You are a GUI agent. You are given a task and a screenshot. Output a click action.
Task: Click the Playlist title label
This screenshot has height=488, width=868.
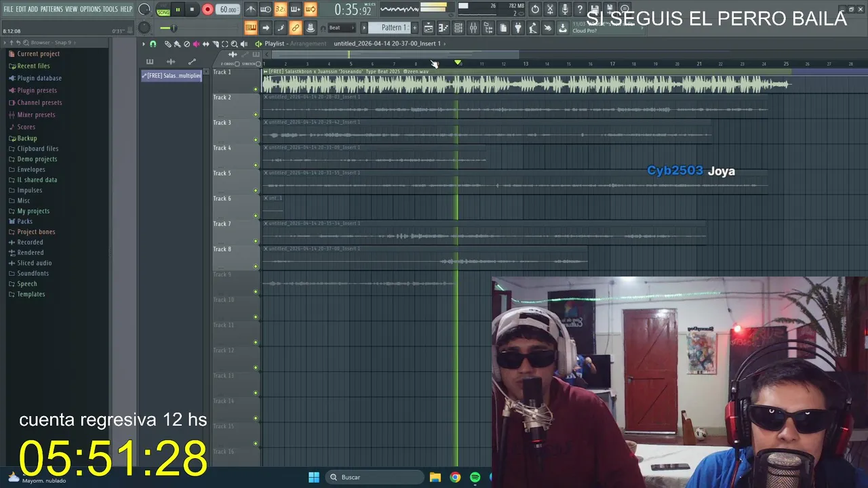point(275,43)
